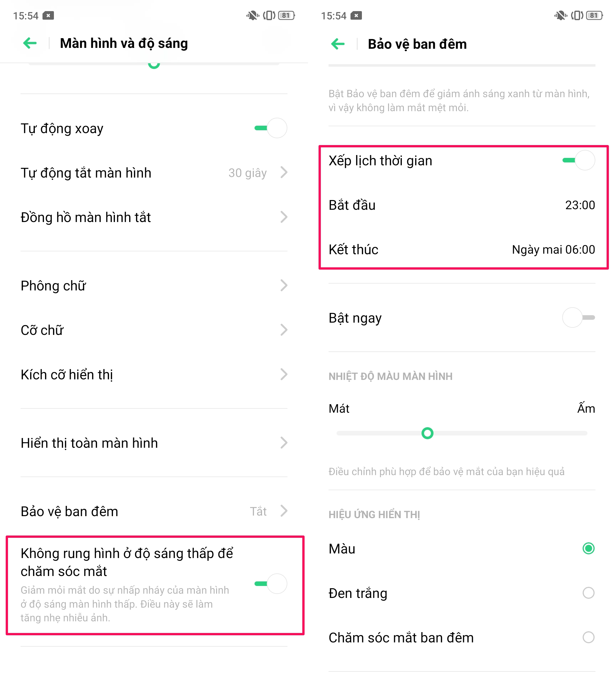Change Kết thúc time Ngày mai 06:00
The height and width of the screenshot is (684, 616).
pos(553,250)
